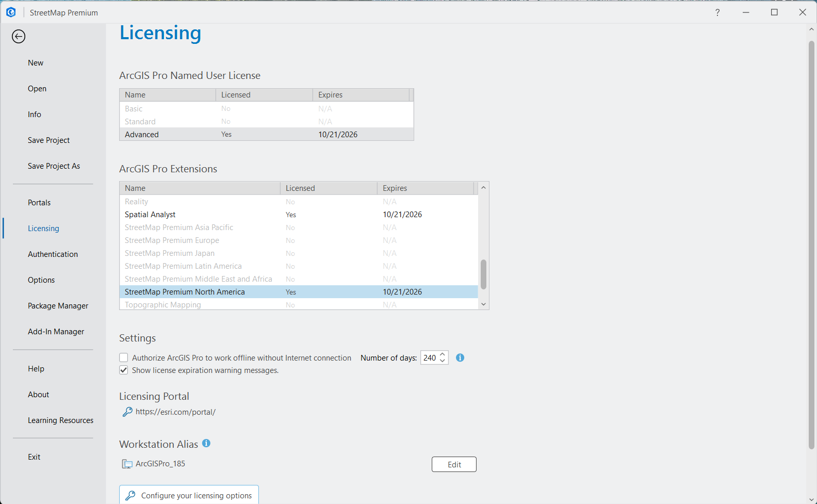Toggle Authorize ArcGIS Pro to work offline checkbox
The image size is (817, 504).
click(x=124, y=357)
